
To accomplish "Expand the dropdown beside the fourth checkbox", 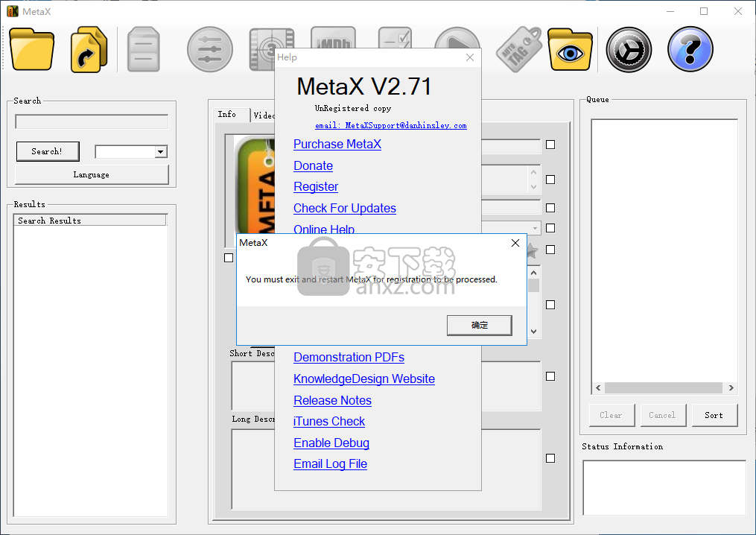I will pos(536,228).
